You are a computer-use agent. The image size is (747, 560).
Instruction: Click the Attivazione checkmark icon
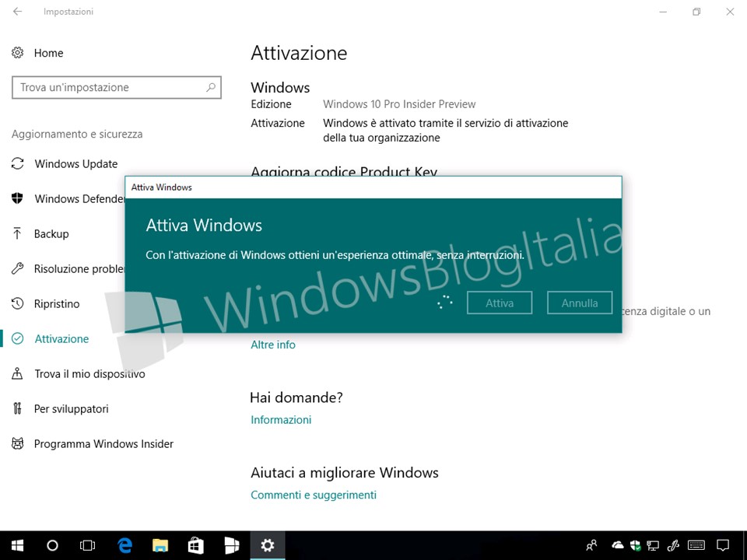(x=18, y=338)
